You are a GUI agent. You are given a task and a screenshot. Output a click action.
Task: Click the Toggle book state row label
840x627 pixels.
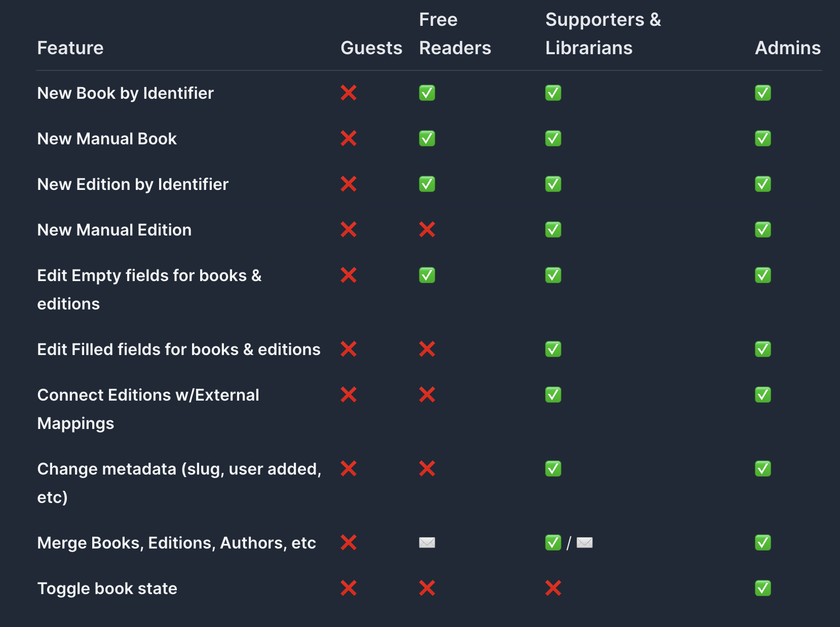coord(107,589)
